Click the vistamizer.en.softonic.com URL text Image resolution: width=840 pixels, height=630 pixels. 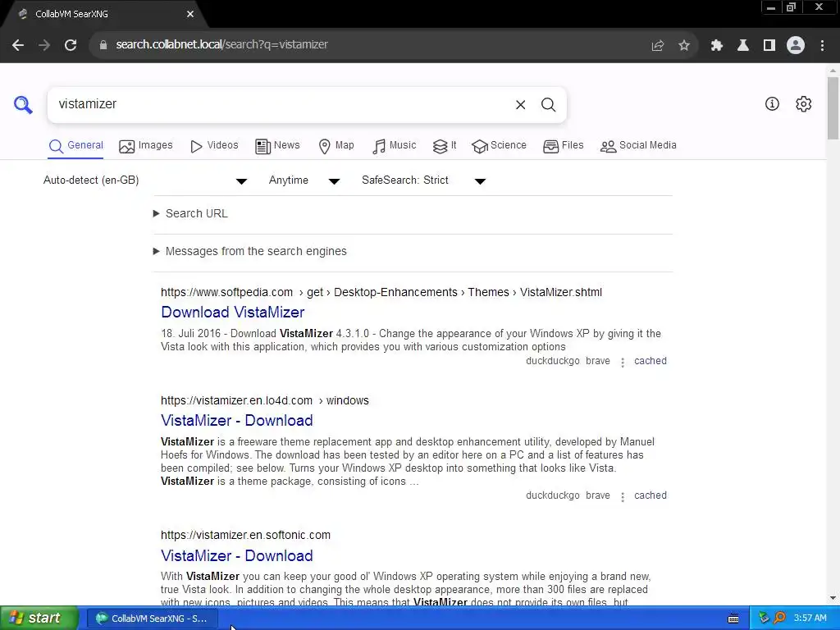coord(245,535)
